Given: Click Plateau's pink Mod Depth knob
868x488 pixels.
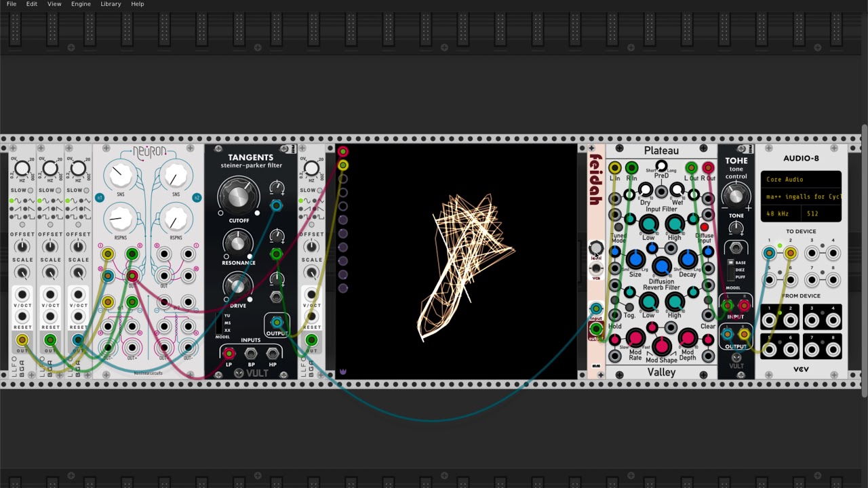Looking at the screenshot, I should pyautogui.click(x=687, y=338).
